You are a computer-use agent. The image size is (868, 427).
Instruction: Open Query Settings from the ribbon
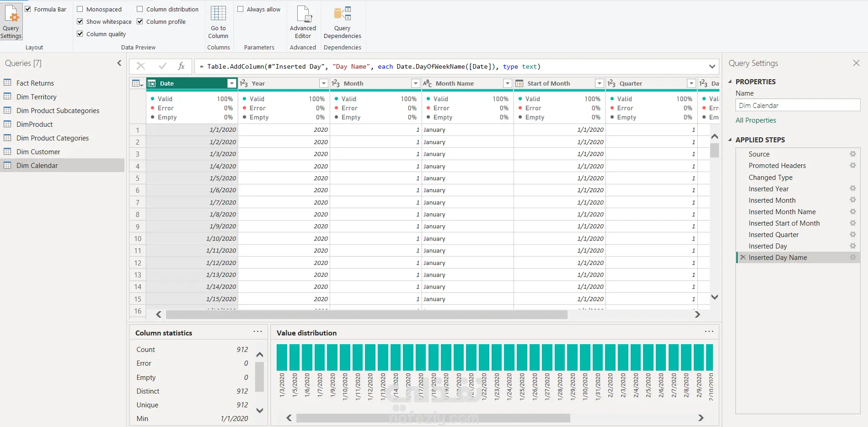coord(11,22)
